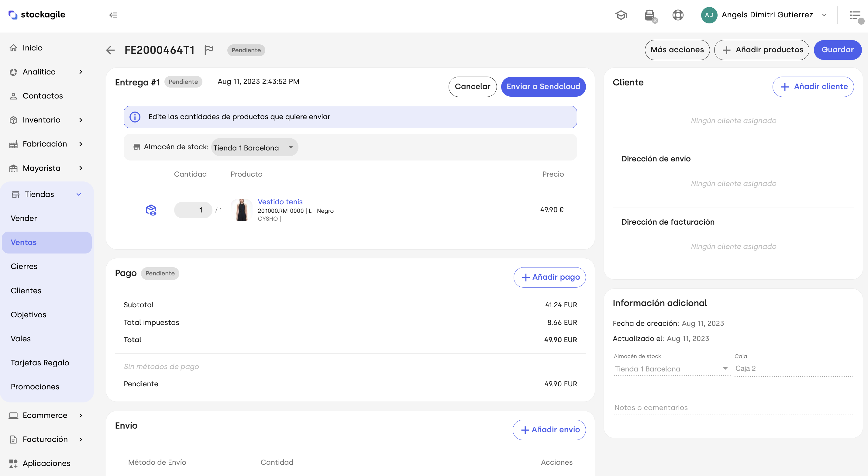Click the Contactos person icon
This screenshot has width=868, height=476.
pyautogui.click(x=13, y=96)
